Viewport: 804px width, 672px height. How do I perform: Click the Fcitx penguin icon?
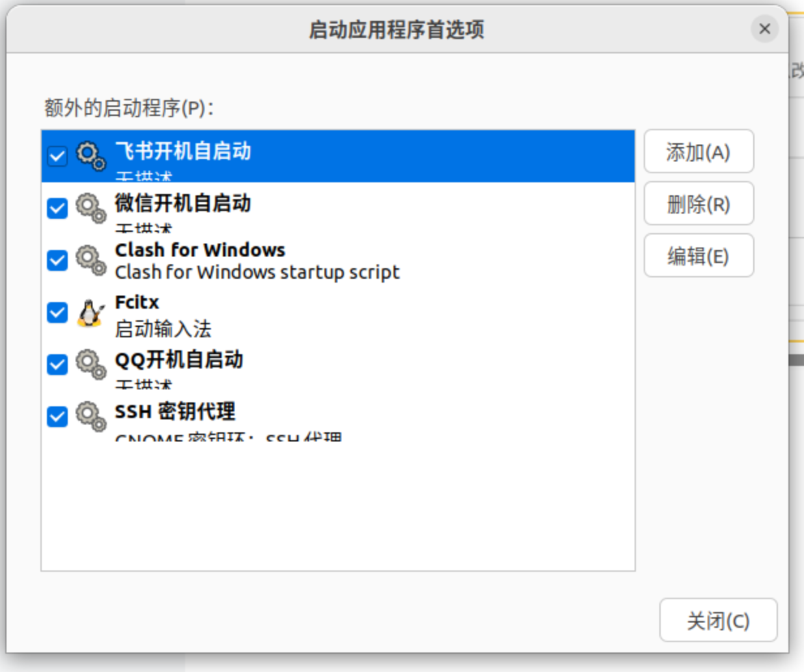click(x=91, y=313)
